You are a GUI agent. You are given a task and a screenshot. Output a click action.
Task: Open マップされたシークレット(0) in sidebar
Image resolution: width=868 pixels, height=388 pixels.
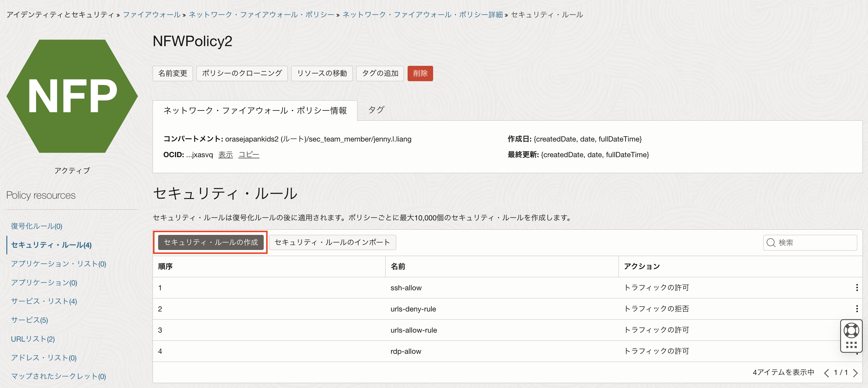point(58,376)
